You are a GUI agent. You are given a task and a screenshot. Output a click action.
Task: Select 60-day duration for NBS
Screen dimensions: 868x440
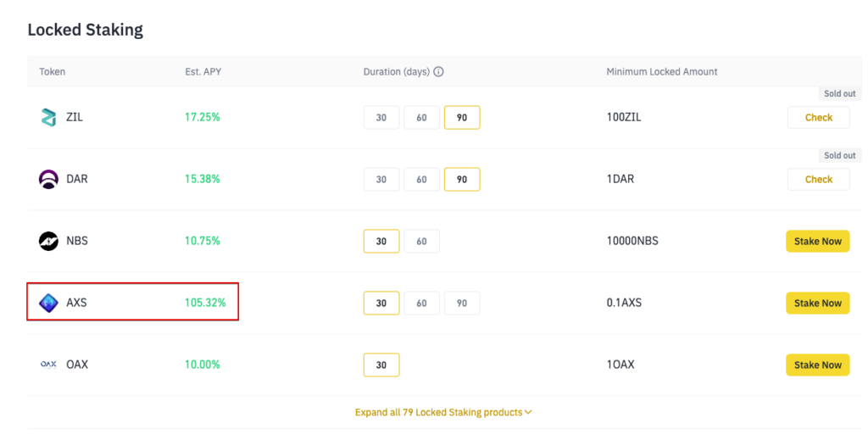coord(422,242)
